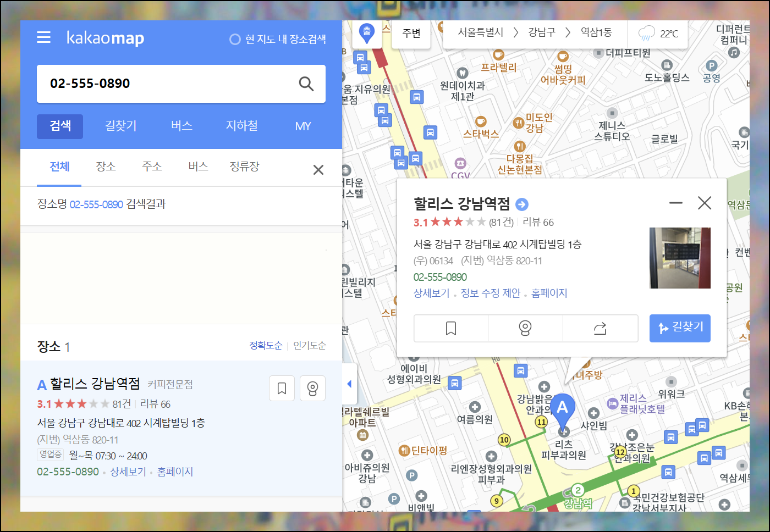Click the 프라텔리 cafe icon

pos(498,54)
